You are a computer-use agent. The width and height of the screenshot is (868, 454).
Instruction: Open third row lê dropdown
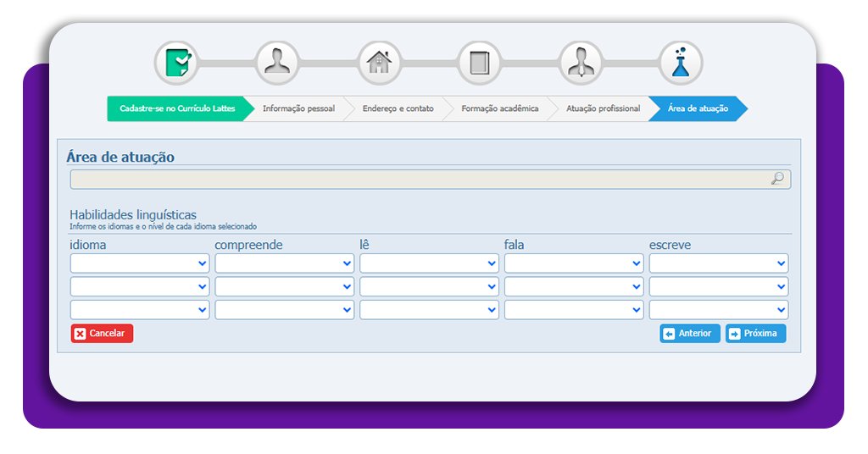click(429, 310)
